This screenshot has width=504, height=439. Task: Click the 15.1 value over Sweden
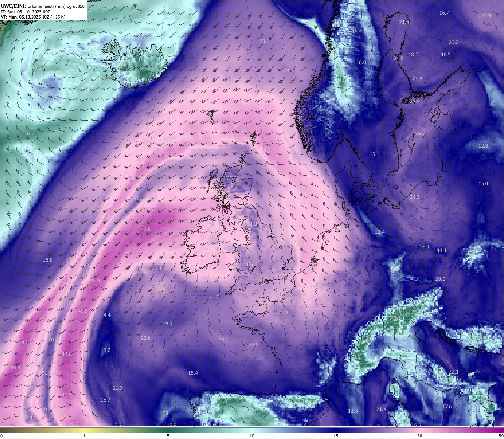click(374, 154)
